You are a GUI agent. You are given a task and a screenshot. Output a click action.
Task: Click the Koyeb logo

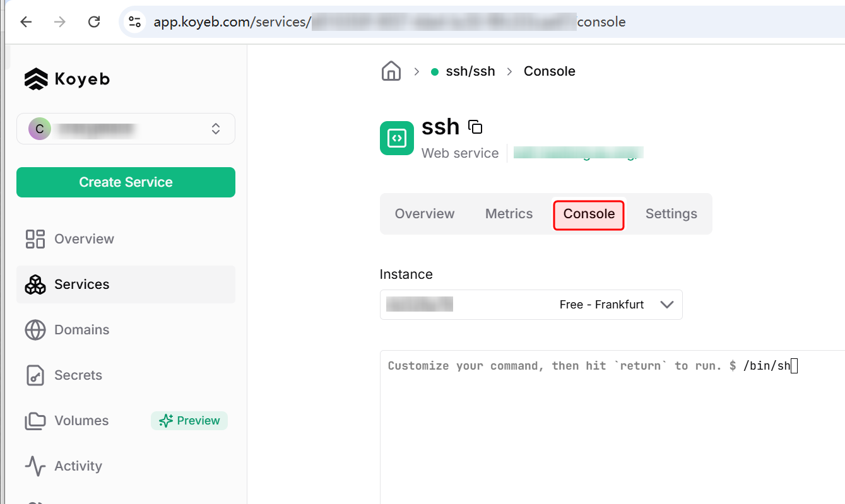67,79
